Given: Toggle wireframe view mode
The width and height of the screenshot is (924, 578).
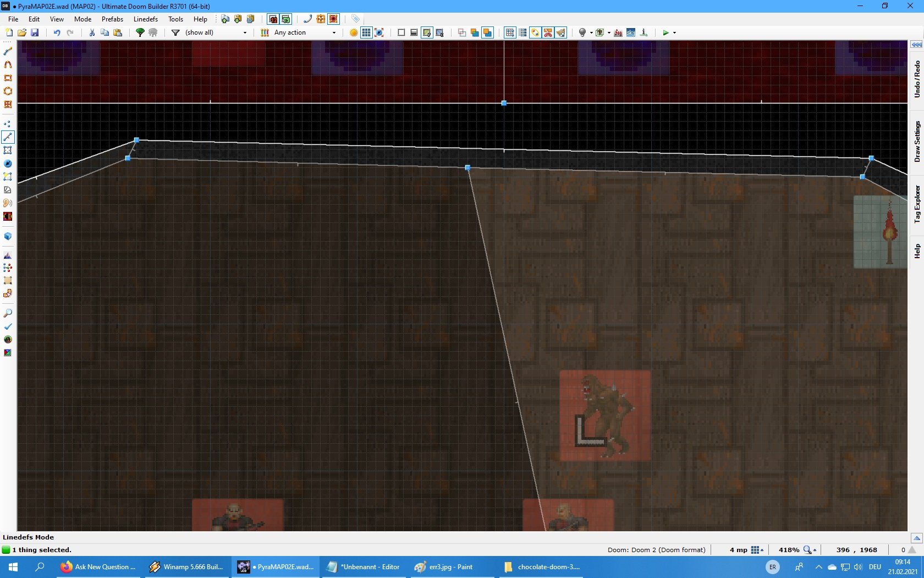Looking at the screenshot, I should pos(401,32).
